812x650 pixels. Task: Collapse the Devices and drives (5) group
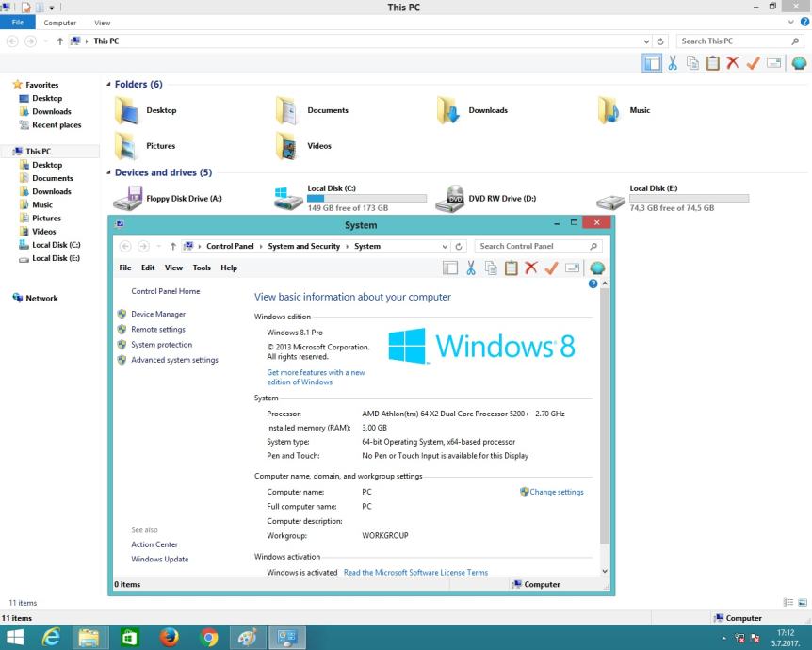(x=108, y=173)
